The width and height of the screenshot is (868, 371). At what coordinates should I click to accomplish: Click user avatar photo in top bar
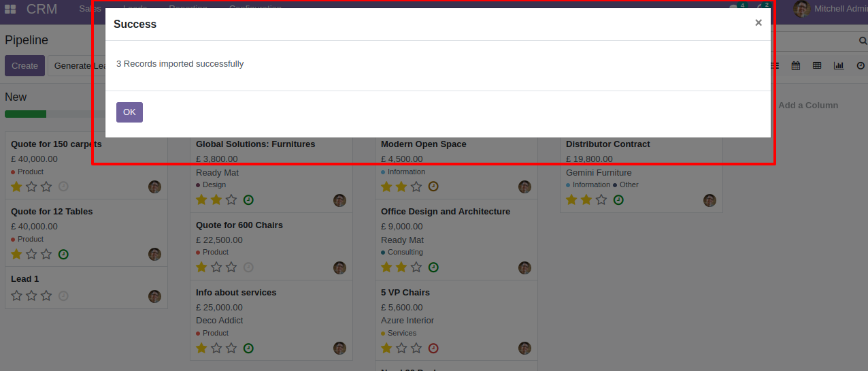[x=801, y=9]
